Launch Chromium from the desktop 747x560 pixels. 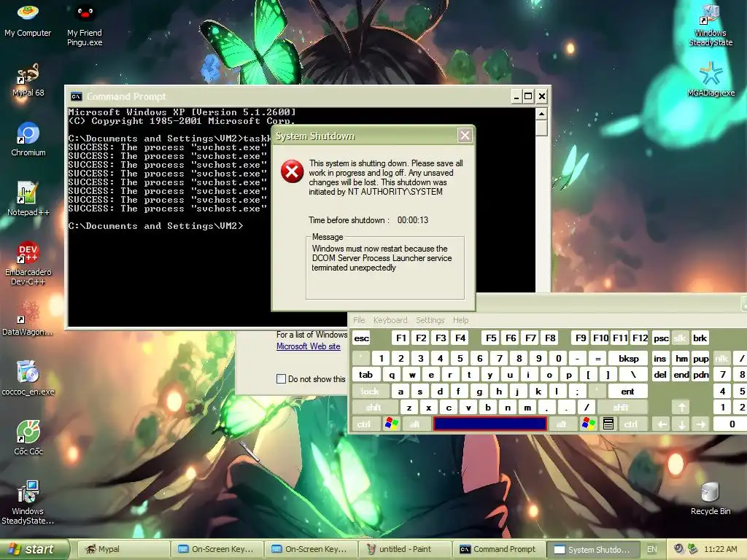[x=28, y=139]
